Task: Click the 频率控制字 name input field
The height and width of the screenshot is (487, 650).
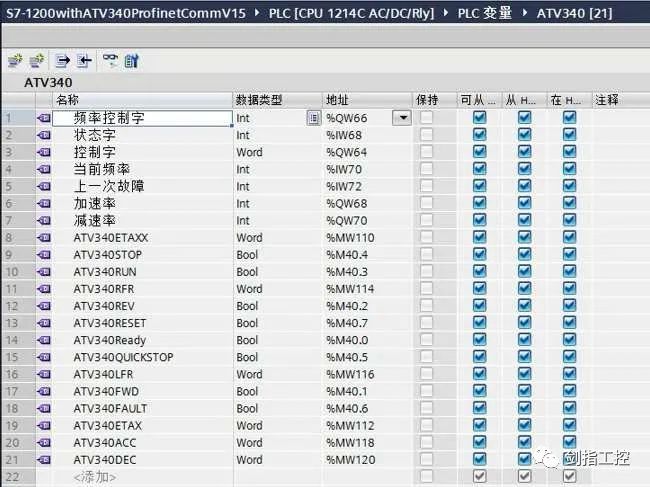Action: click(150, 118)
